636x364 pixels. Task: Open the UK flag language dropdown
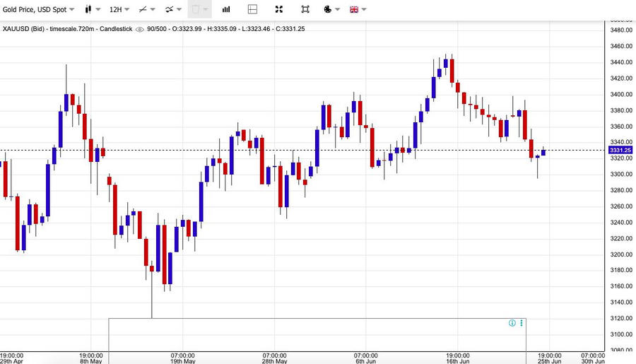(x=358, y=10)
